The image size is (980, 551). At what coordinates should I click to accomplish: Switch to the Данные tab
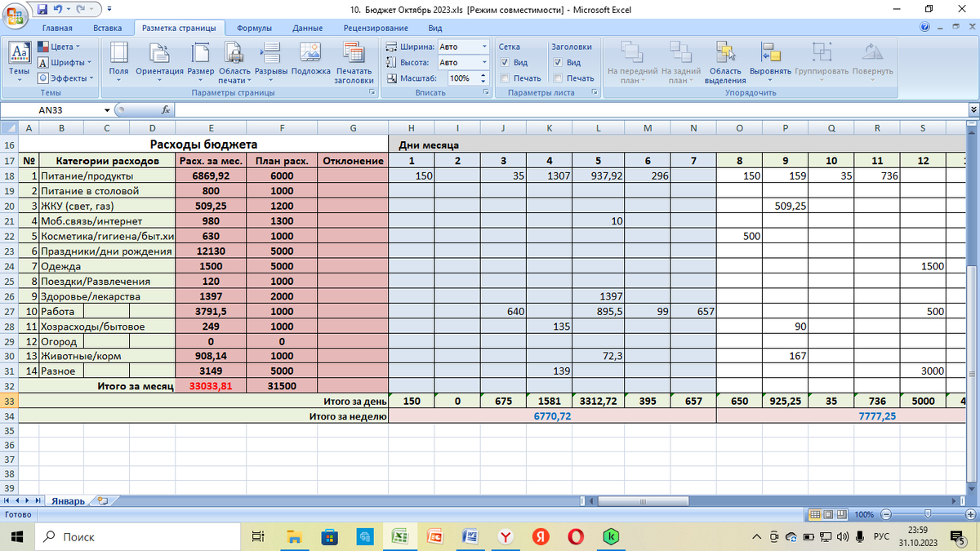307,28
